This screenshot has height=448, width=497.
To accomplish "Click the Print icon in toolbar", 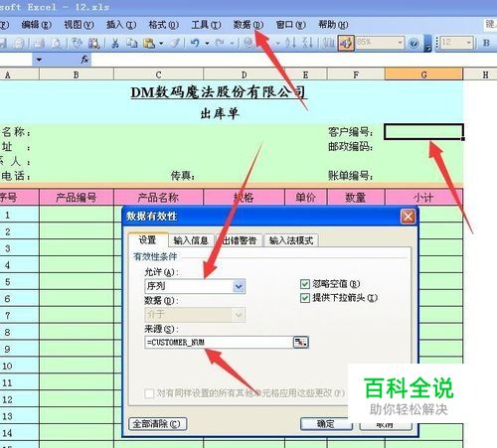I will pyautogui.click(x=40, y=43).
